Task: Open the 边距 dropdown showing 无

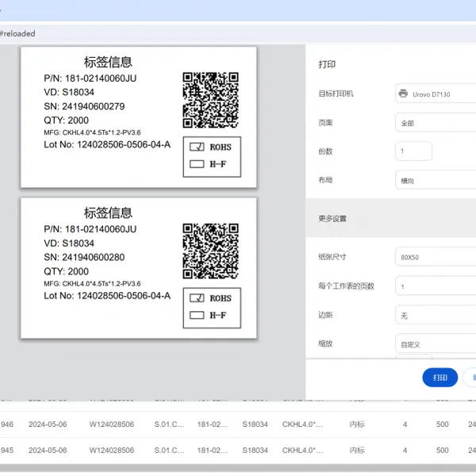Action: pos(436,315)
